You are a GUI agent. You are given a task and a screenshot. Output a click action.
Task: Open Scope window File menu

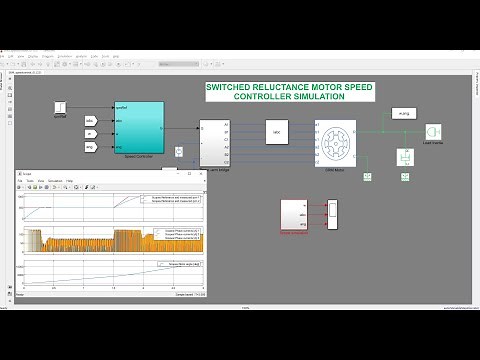click(20, 181)
